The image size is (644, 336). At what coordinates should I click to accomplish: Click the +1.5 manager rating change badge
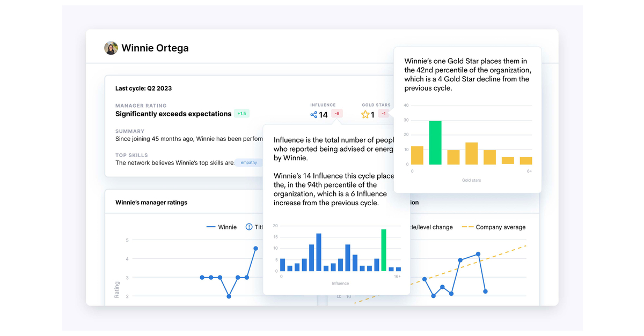(x=241, y=114)
